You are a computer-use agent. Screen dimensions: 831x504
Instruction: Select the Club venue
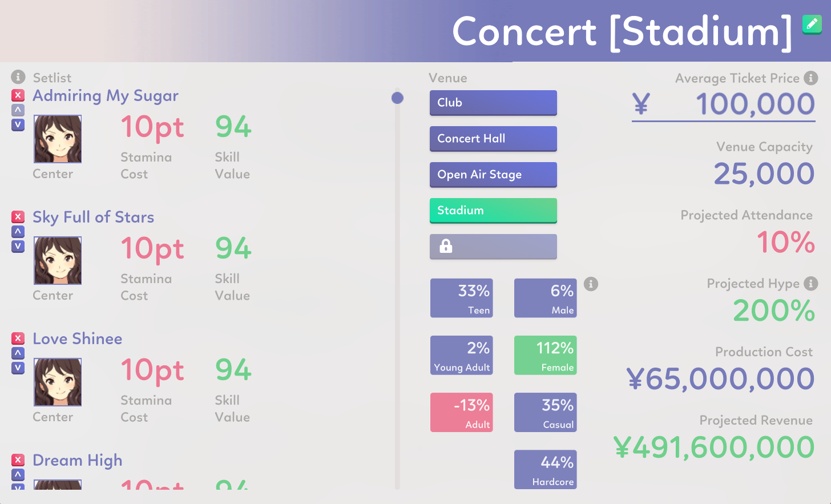coord(493,103)
